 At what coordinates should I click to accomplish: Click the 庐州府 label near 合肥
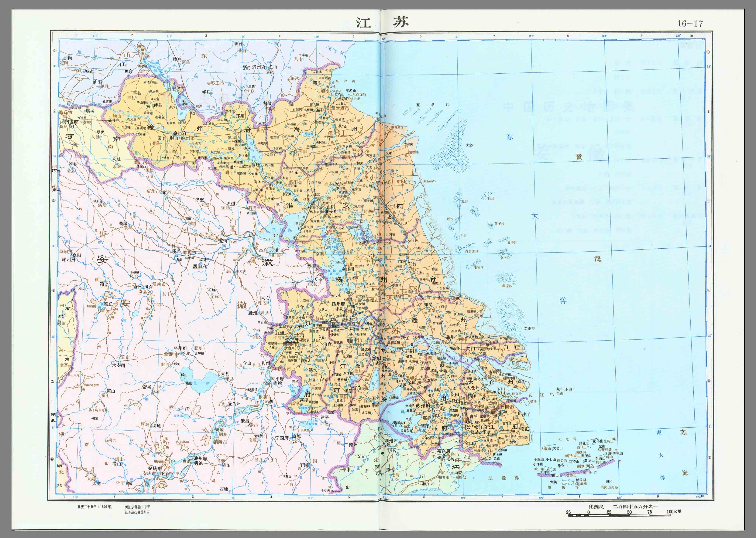point(180,348)
